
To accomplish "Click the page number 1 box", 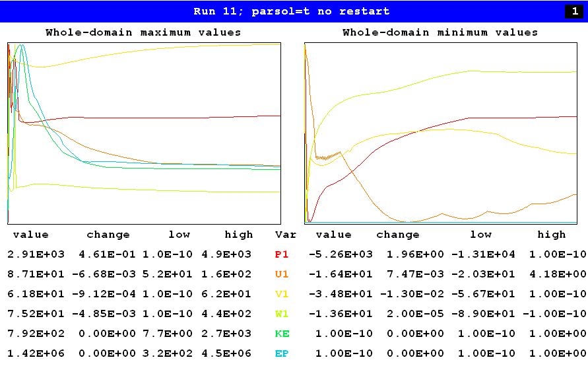I will 574,11.
